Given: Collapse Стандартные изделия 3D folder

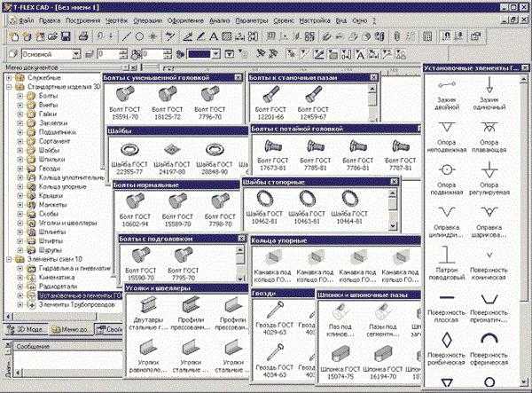Looking at the screenshot, I should point(9,87).
